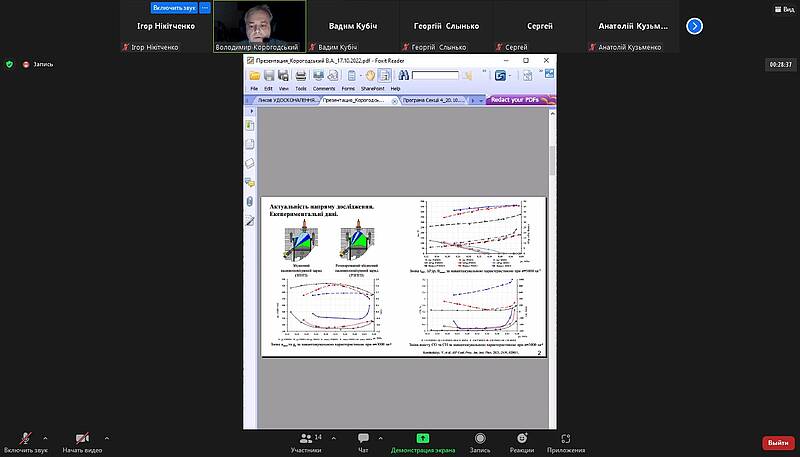Switch to the Програма Секції 4 tab
Image resolution: width=800 pixels, height=457 pixels.
pyautogui.click(x=435, y=101)
